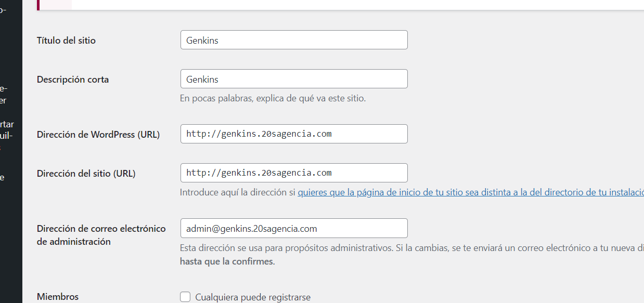Click the 'Miembros' label

[x=58, y=297]
